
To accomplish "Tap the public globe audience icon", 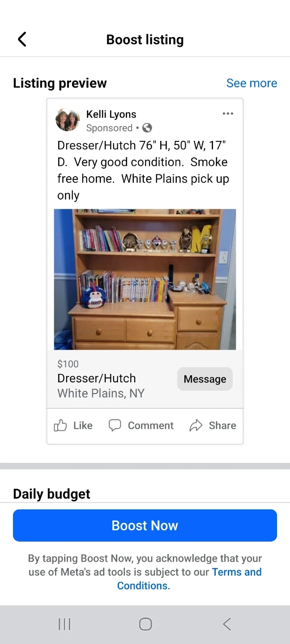I will point(147,128).
